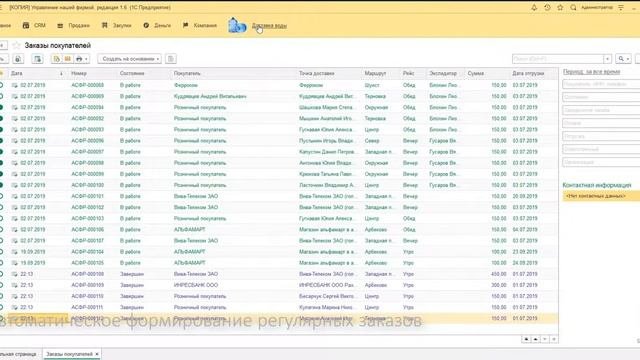Screen dimensions: 640x360
Task: Open the search field history dropdown arrow
Action: [607, 59]
